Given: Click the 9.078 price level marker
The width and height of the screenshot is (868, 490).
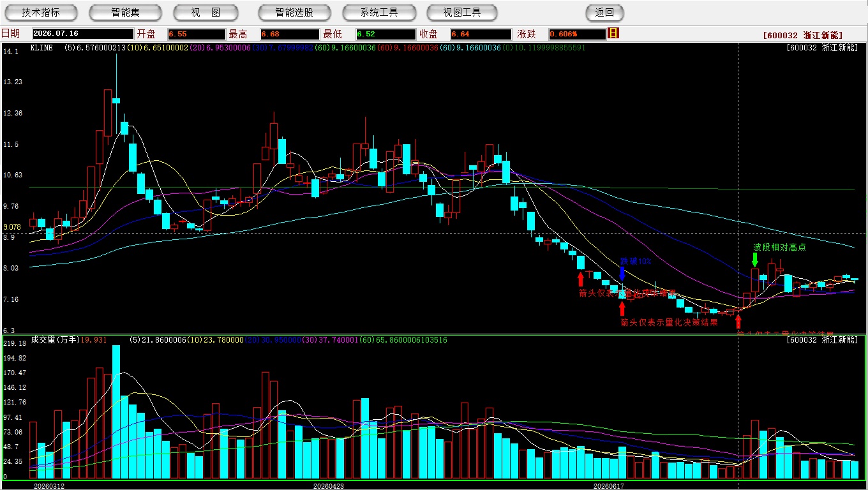Looking at the screenshot, I should coord(12,227).
